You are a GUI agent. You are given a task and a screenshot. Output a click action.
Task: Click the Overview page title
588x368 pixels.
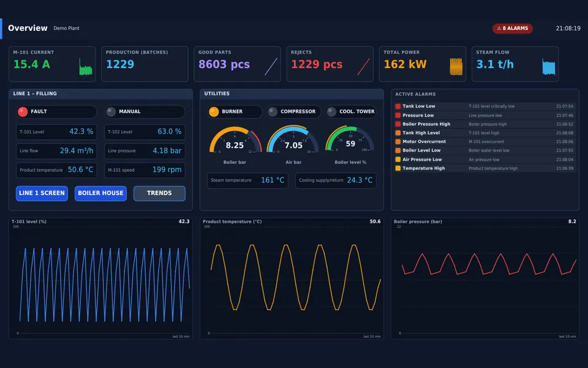pos(28,28)
